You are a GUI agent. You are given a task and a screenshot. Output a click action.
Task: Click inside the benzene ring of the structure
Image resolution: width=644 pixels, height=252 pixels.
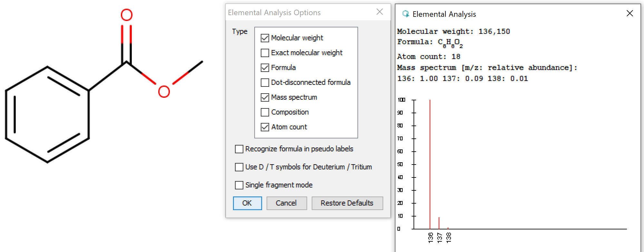point(47,115)
